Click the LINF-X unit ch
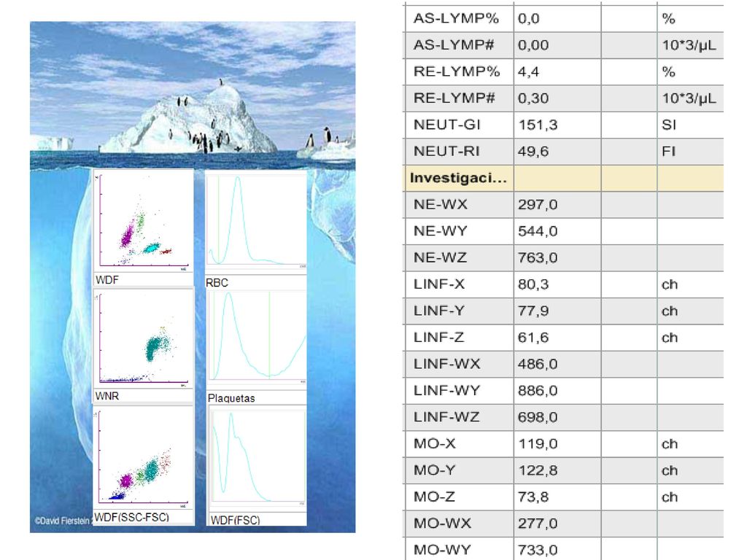The height and width of the screenshot is (560, 747). (x=670, y=284)
